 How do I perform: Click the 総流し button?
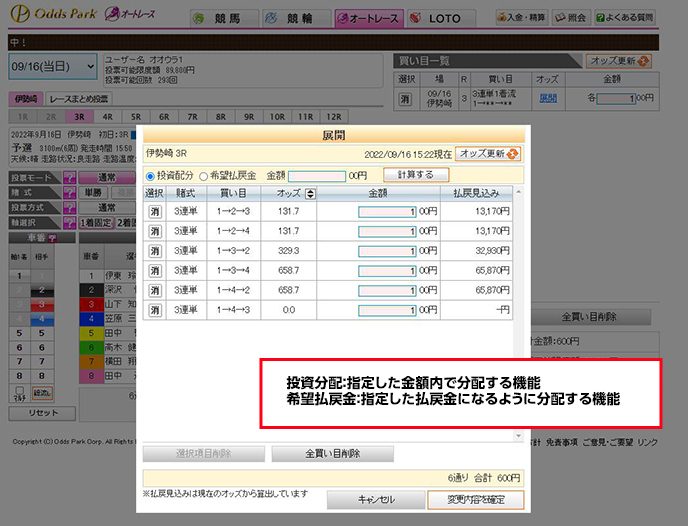42,393
